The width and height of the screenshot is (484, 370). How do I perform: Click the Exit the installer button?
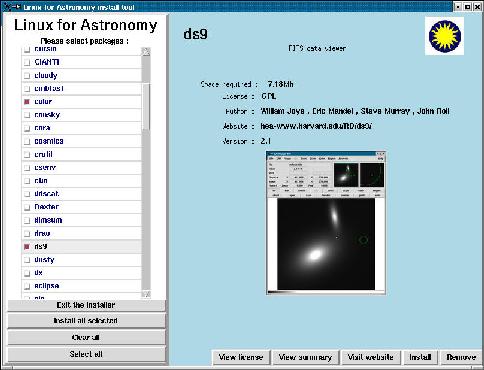coord(86,305)
